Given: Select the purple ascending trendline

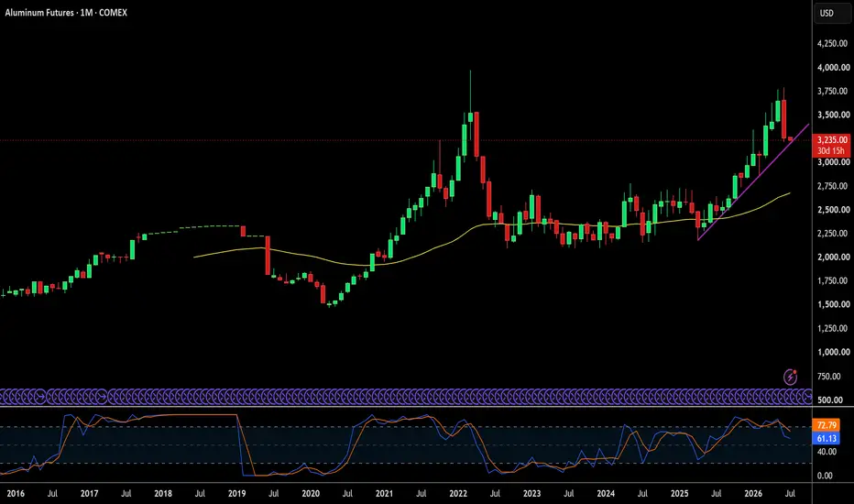Looking at the screenshot, I should [752, 182].
